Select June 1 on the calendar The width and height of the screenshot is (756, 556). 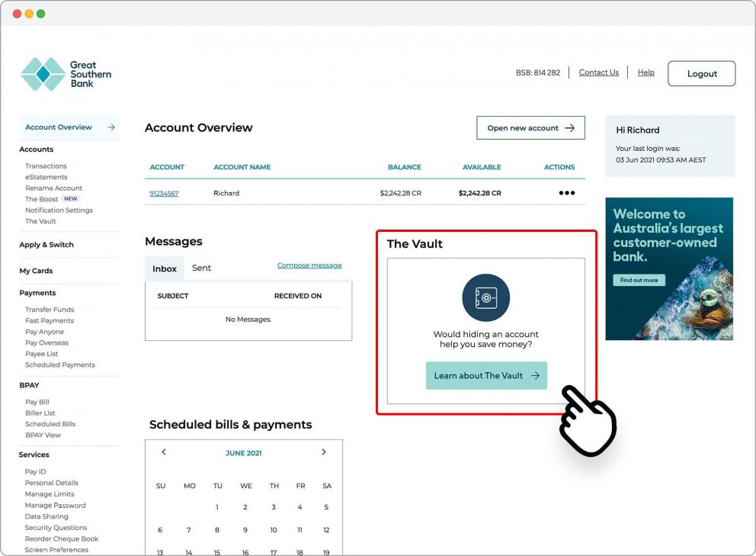pyautogui.click(x=217, y=507)
